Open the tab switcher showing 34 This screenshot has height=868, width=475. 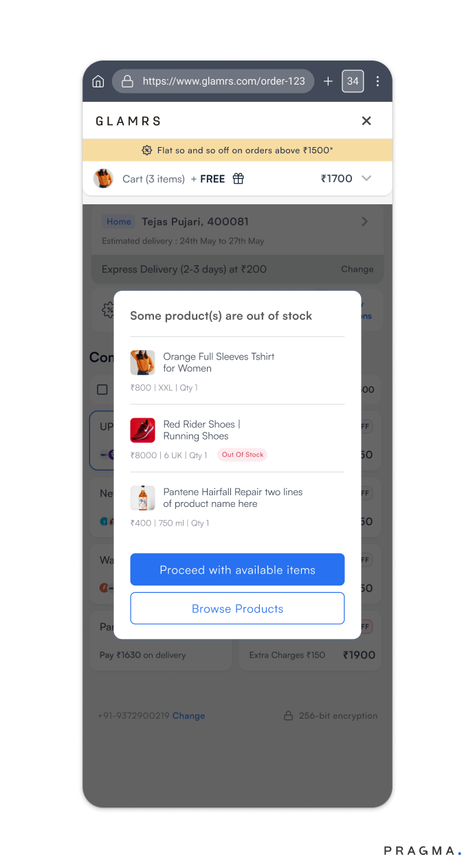point(353,81)
